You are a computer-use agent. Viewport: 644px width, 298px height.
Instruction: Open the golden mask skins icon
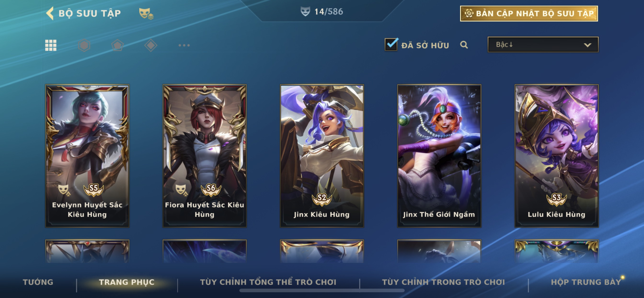click(x=146, y=13)
